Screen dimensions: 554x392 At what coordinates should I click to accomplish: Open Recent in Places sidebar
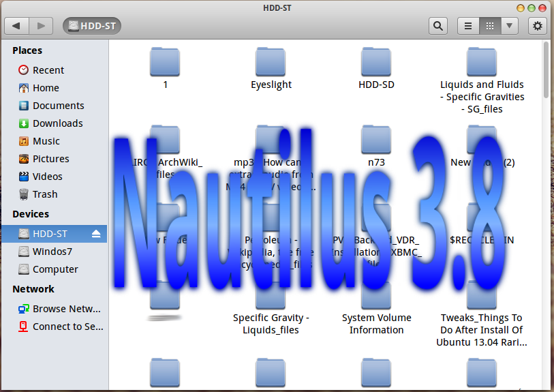click(55, 70)
